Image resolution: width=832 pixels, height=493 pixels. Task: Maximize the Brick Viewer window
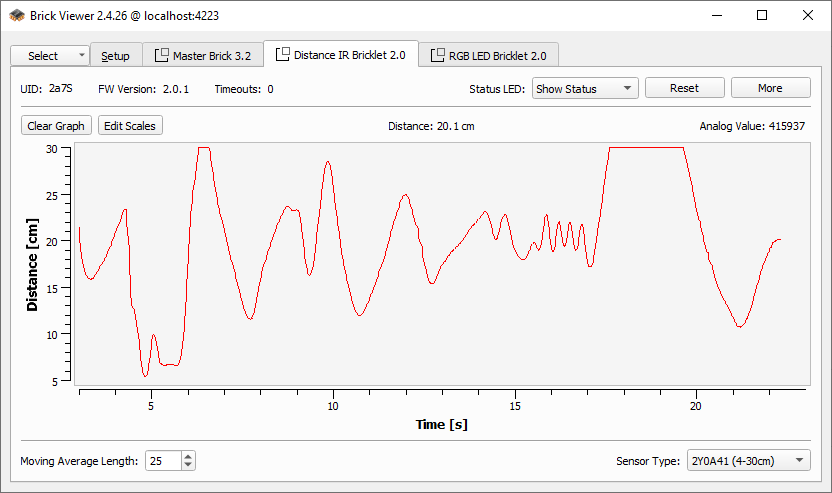pos(762,15)
